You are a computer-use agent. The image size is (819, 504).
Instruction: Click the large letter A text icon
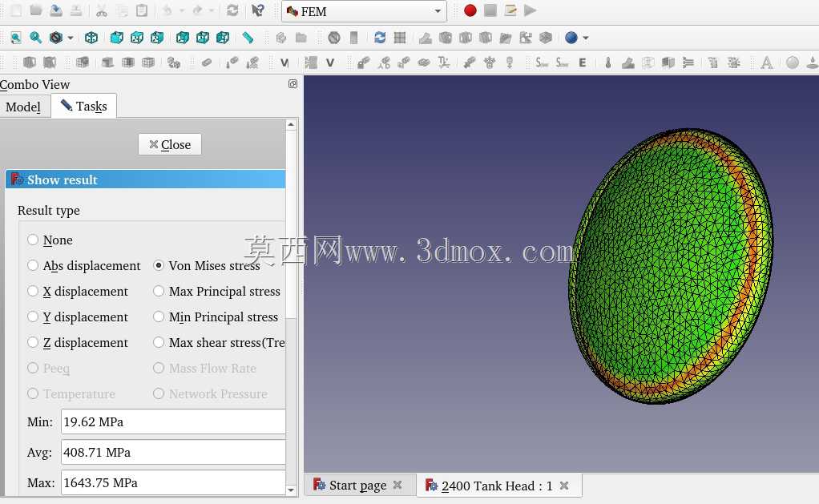[x=766, y=62]
